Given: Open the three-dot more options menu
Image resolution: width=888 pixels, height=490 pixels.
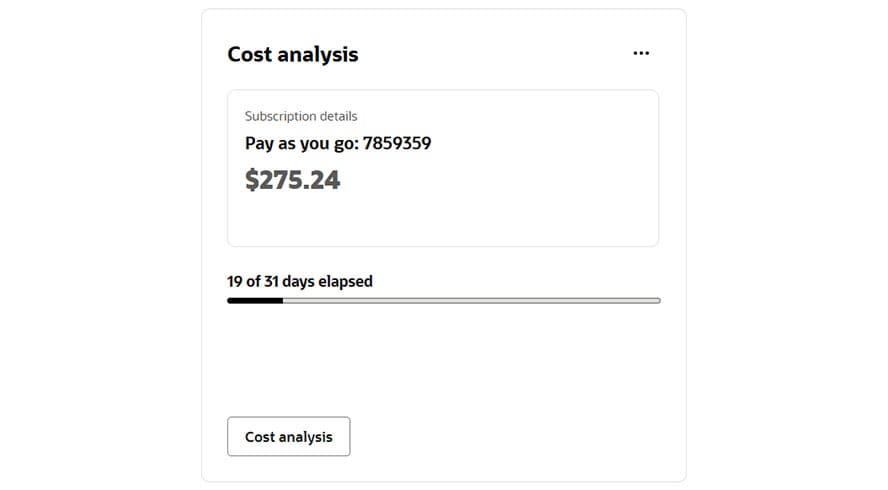Looking at the screenshot, I should pos(641,54).
